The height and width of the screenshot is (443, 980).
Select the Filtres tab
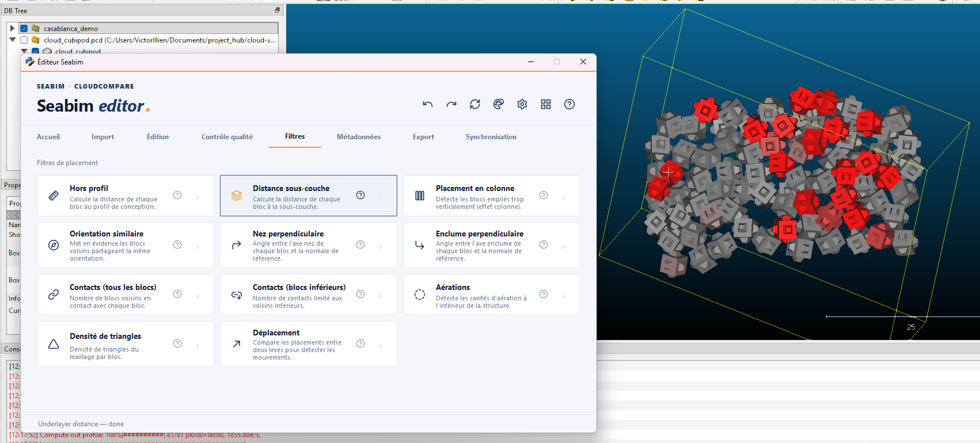[295, 136]
